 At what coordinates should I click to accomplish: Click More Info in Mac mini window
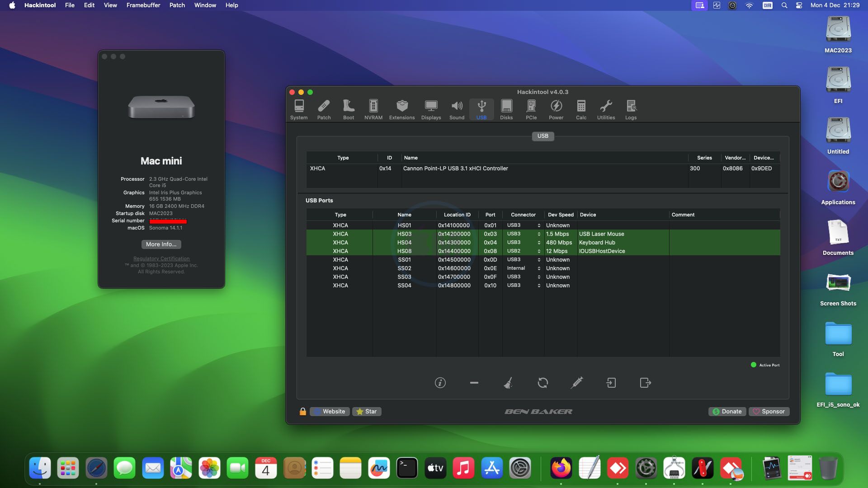161,244
